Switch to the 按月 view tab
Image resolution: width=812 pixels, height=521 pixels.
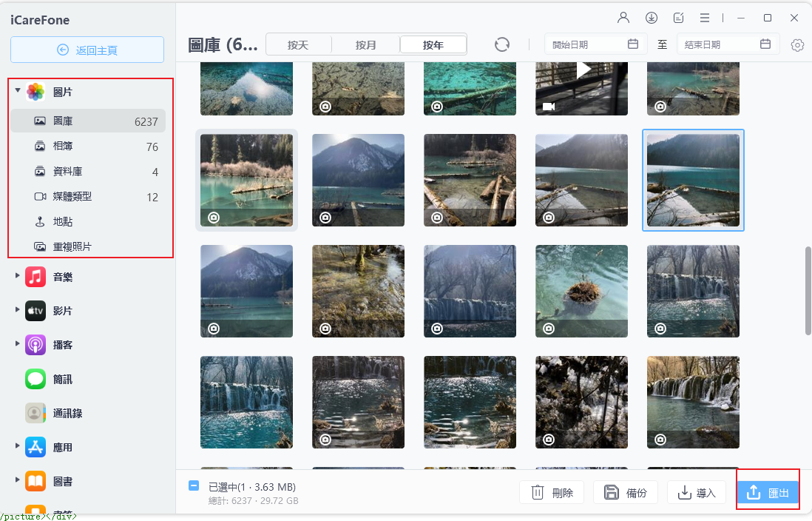[x=365, y=45]
